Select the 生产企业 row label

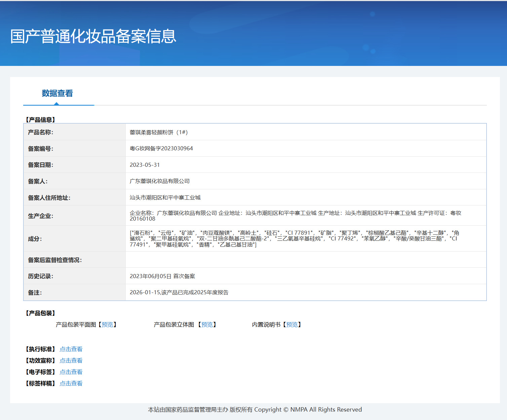[x=41, y=216]
